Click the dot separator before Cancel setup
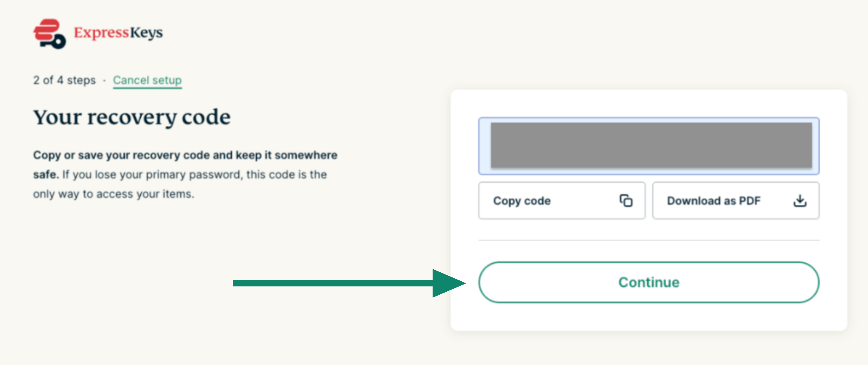This screenshot has height=365, width=868. pos(104,80)
